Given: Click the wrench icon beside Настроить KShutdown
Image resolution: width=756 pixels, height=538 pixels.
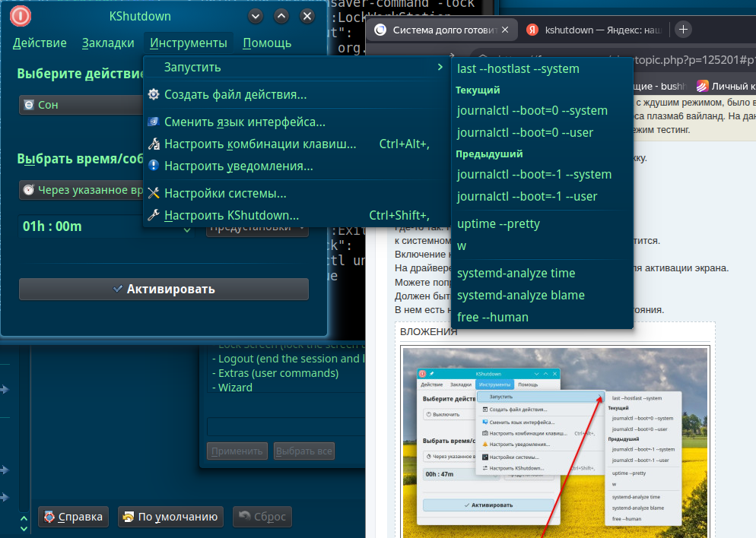Looking at the screenshot, I should coord(154,215).
